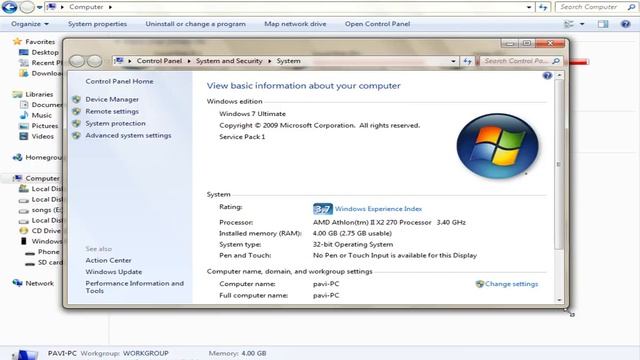Viewport: 640px width, 360px height.
Task: Open Organize menu in Computer window
Action: (30, 24)
